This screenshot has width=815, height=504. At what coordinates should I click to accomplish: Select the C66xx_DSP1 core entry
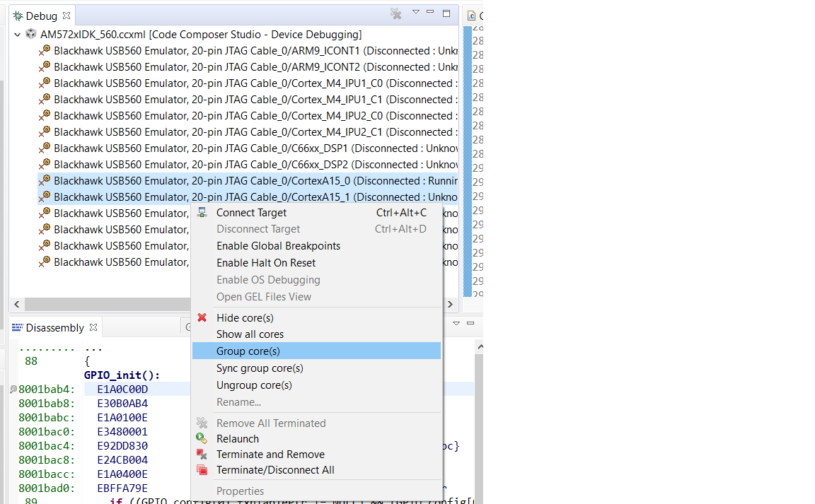[255, 148]
